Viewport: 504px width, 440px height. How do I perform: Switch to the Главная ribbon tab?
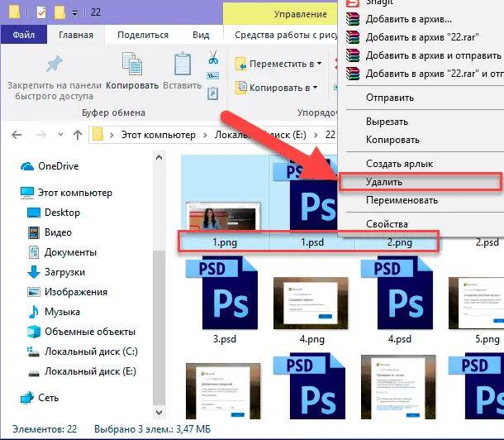tap(76, 35)
